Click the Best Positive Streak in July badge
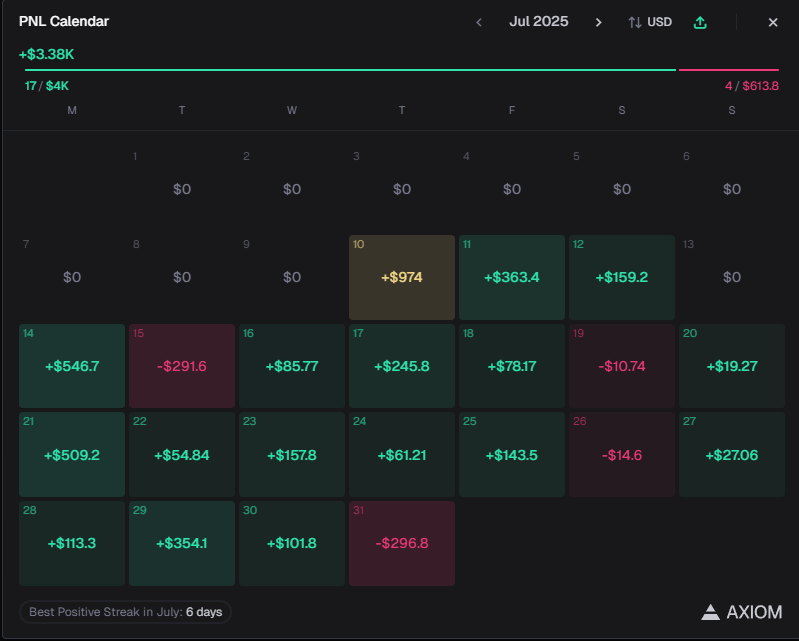This screenshot has width=799, height=641. 125,612
